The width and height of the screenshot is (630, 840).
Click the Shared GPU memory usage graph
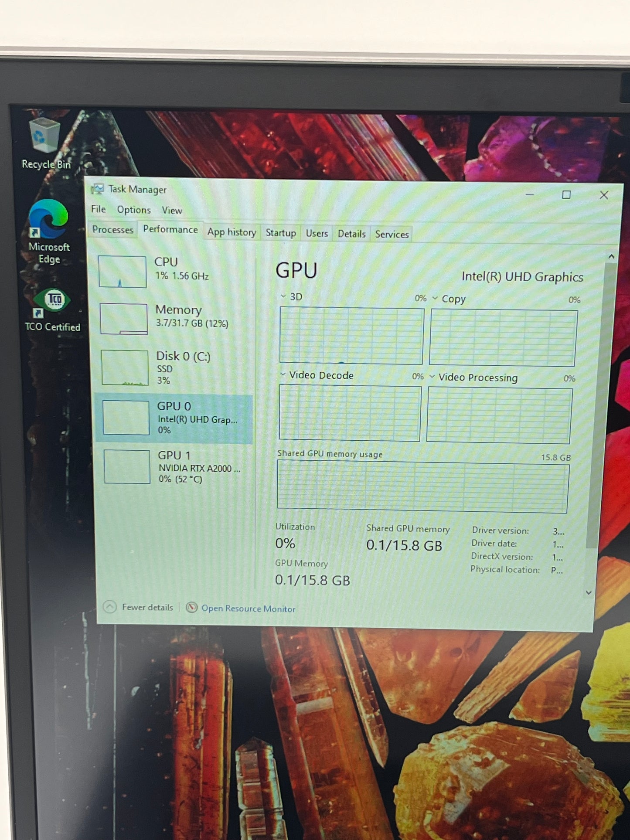coord(423,487)
